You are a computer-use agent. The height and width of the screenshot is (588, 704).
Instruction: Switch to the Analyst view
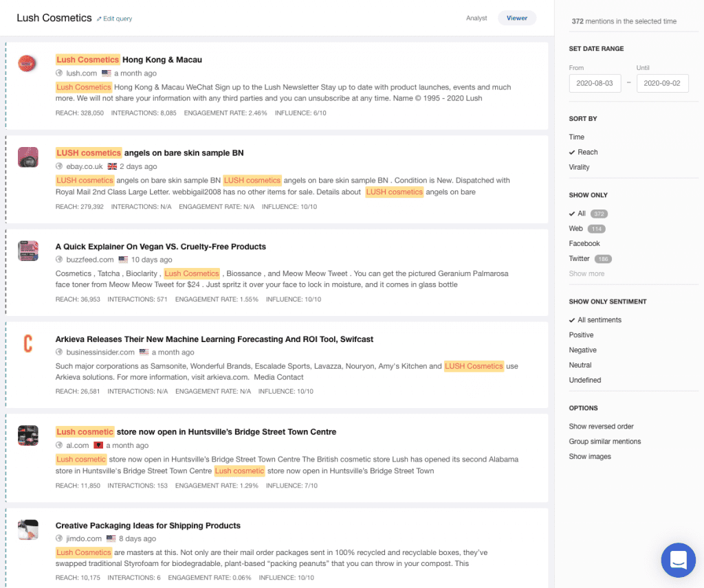[476, 19]
